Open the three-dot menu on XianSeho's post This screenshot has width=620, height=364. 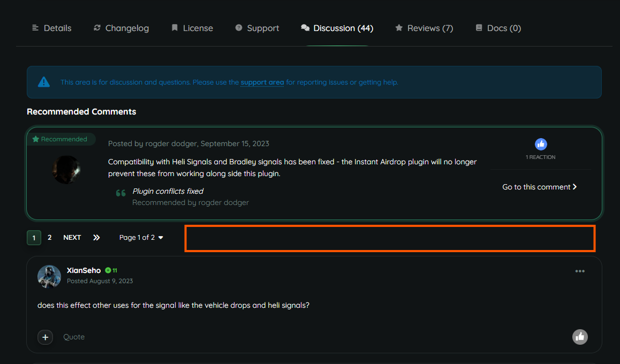coord(580,271)
